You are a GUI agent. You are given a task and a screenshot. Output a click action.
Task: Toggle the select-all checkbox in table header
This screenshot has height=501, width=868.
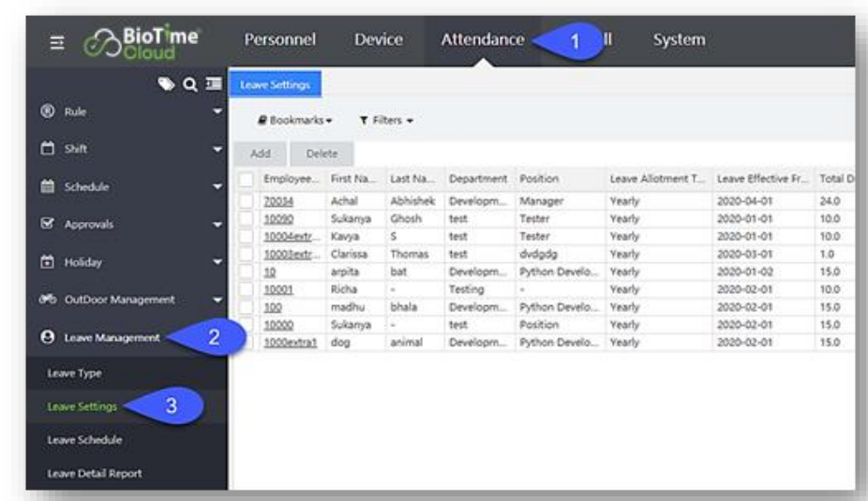point(246,179)
